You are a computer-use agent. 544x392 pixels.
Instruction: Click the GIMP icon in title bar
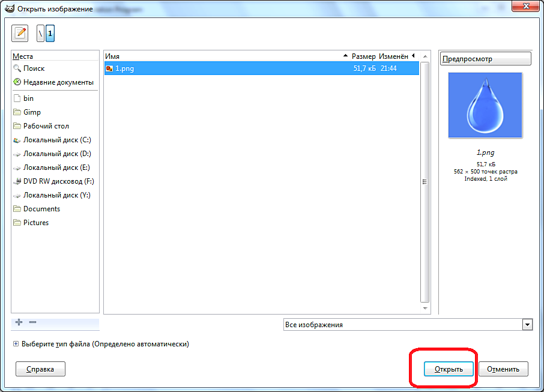[10, 8]
